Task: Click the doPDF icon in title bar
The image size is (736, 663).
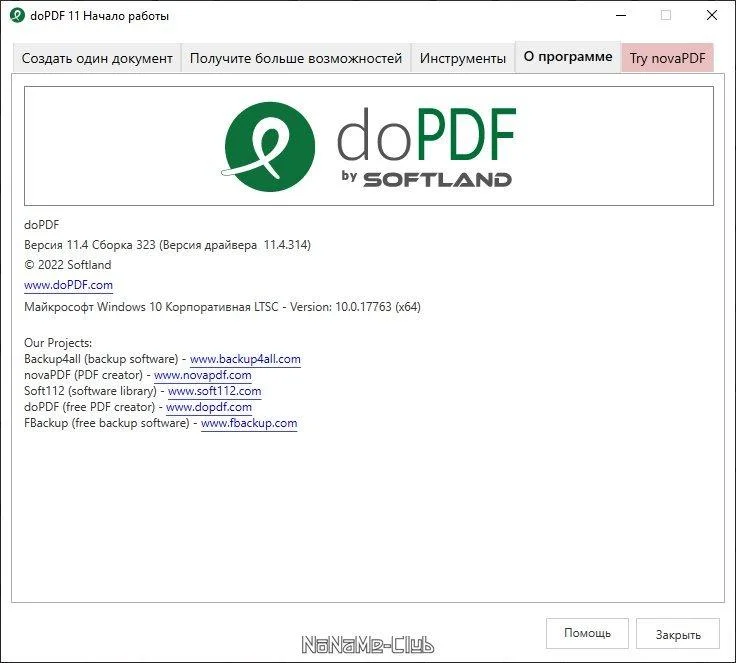Action: (x=17, y=15)
